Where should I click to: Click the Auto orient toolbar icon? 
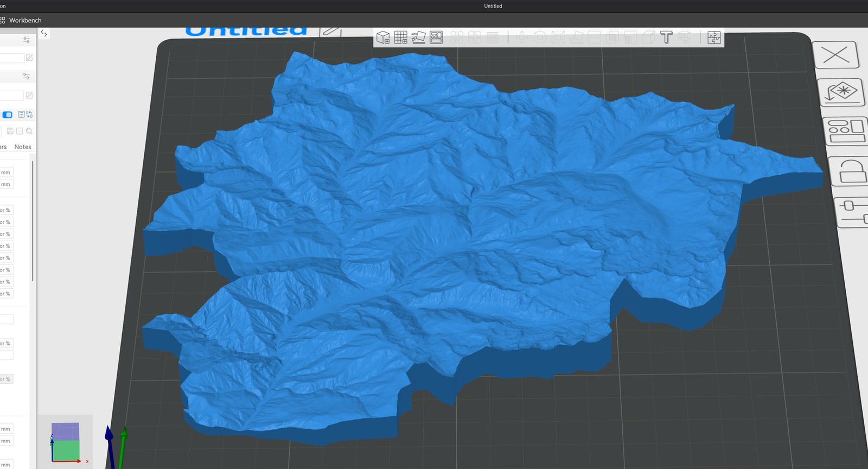point(418,37)
